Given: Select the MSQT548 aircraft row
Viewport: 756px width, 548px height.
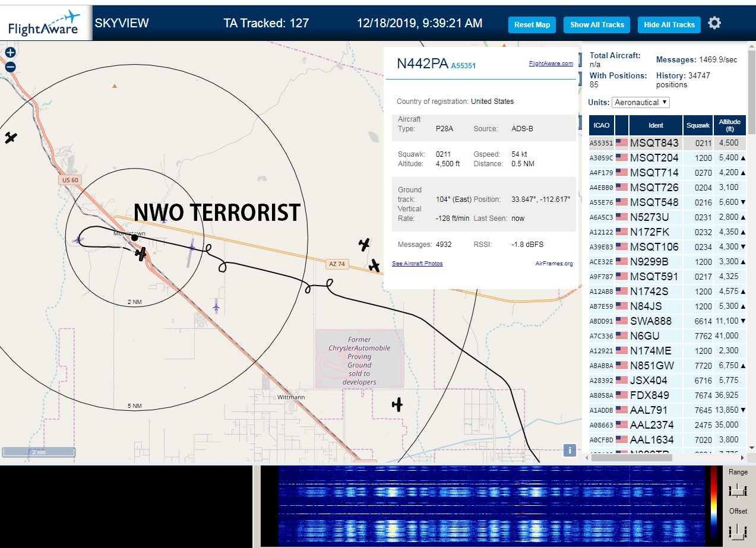Looking at the screenshot, I should click(668, 202).
